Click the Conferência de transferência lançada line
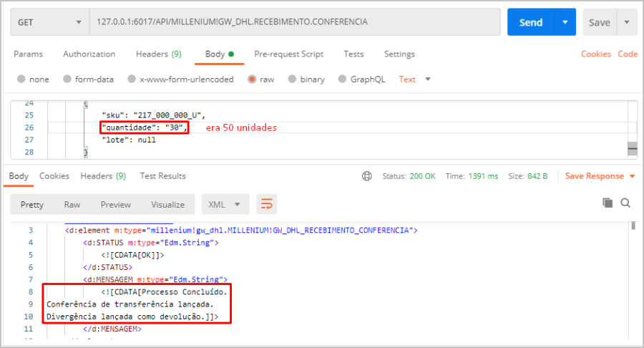The image size is (644, 348). [130, 304]
